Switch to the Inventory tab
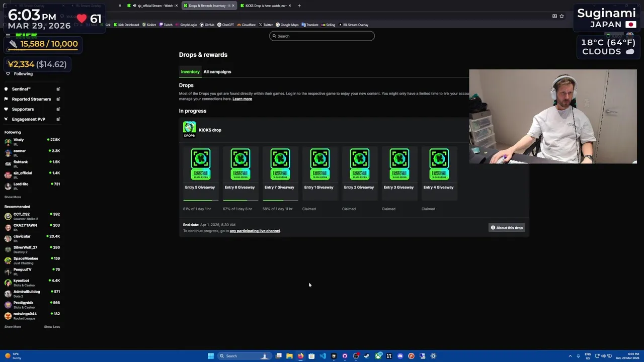The image size is (644, 362). click(190, 71)
